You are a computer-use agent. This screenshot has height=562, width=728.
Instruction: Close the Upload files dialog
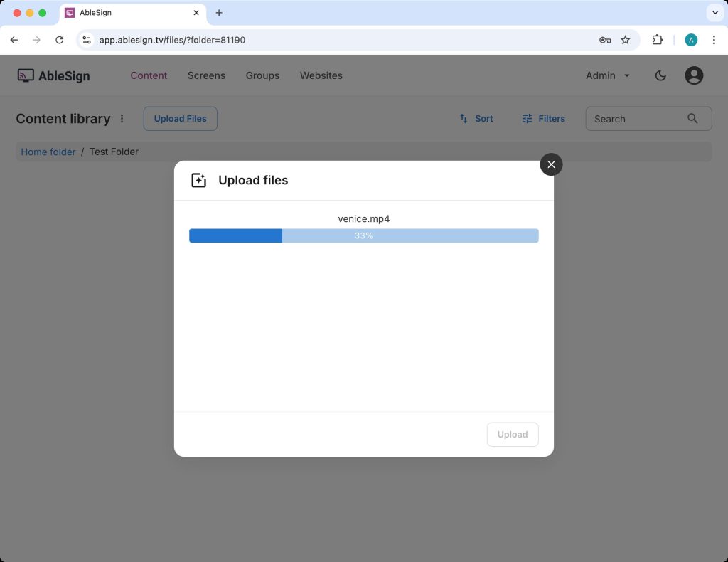pos(551,164)
